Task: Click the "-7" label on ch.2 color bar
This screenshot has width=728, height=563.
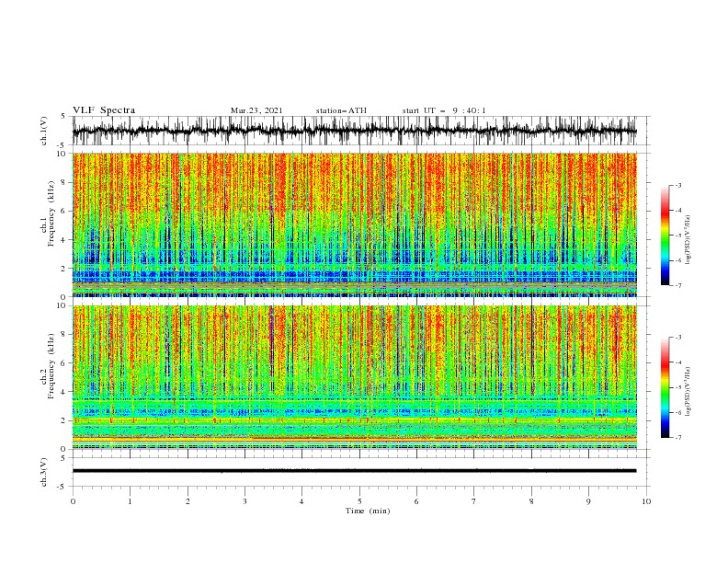Action: point(677,437)
